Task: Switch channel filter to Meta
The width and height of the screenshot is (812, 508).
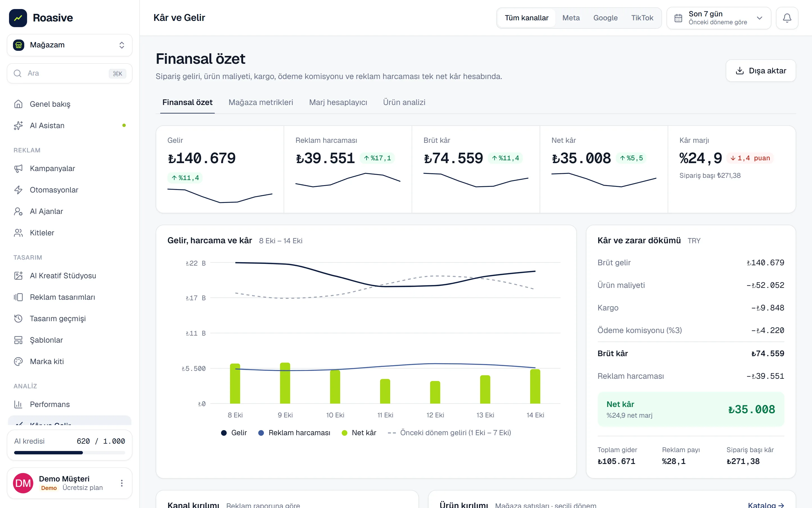Action: (571, 18)
